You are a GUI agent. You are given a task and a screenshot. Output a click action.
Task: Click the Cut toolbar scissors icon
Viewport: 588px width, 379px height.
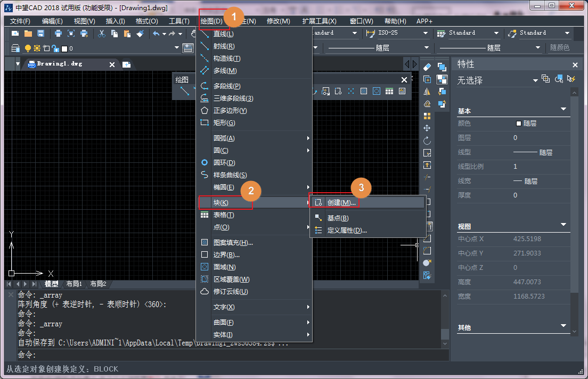click(x=101, y=34)
